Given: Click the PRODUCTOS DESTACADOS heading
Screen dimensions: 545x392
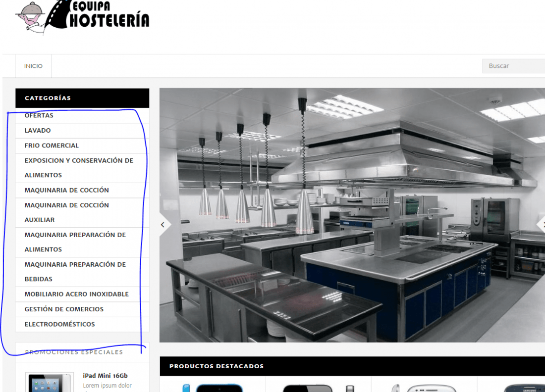Looking at the screenshot, I should (216, 366).
